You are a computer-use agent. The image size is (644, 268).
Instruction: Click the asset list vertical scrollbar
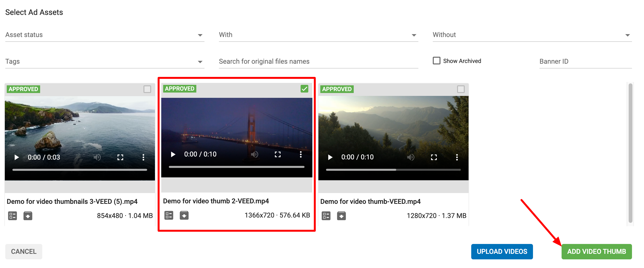tap(630, 153)
